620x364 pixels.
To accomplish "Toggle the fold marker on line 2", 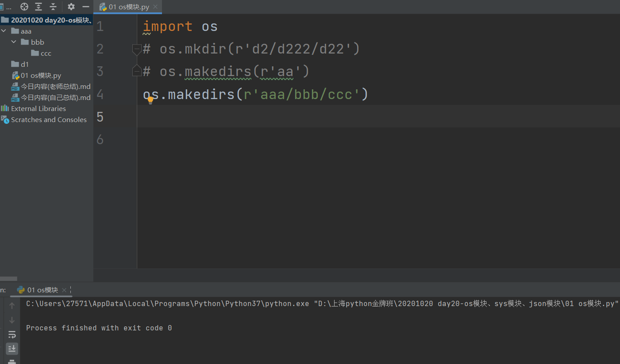I will [x=137, y=49].
